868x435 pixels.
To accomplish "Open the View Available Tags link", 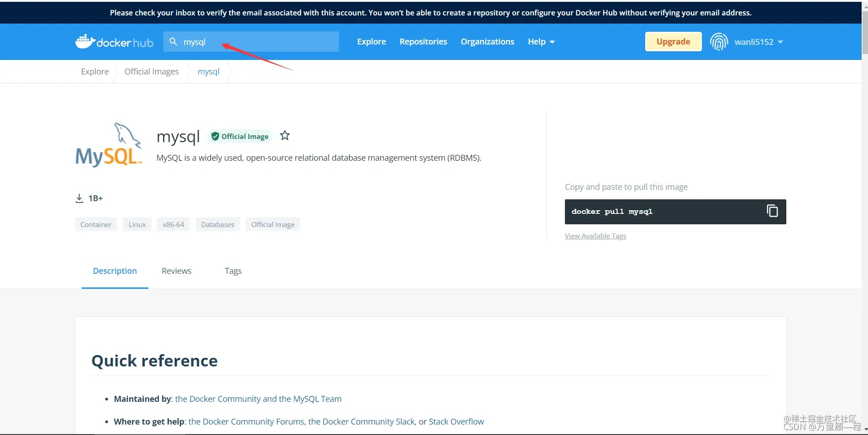I will pyautogui.click(x=595, y=236).
